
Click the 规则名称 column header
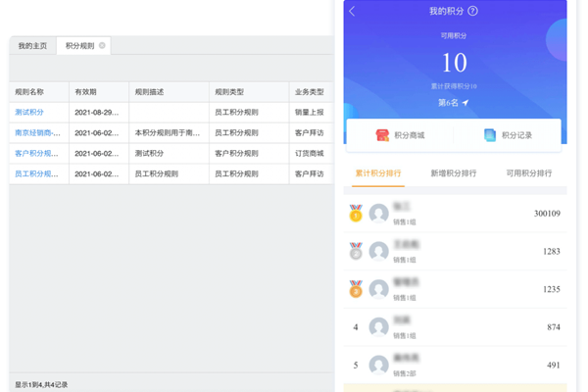point(29,92)
